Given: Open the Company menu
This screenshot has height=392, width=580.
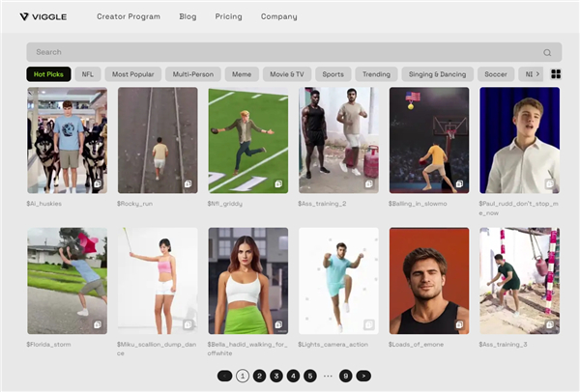Looking at the screenshot, I should tap(279, 16).
